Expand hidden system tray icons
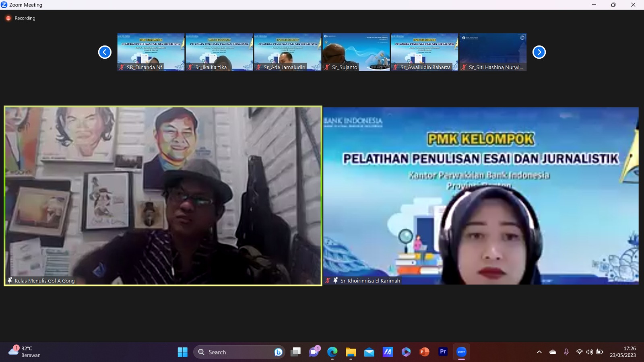The image size is (644, 362). pos(539,352)
